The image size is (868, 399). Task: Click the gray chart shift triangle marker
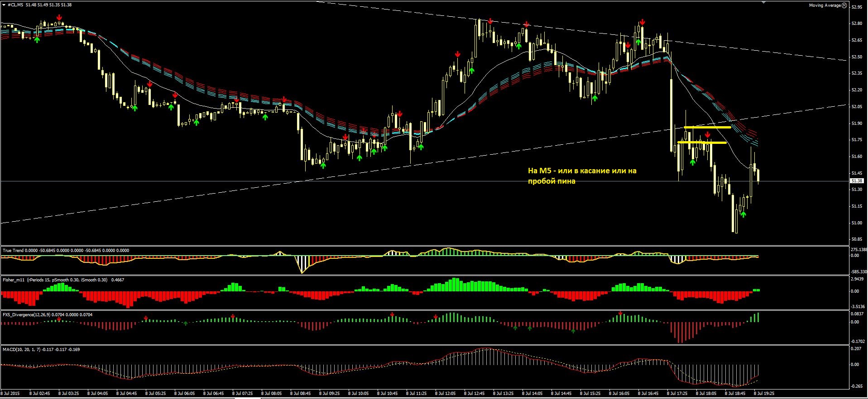pyautogui.click(x=764, y=2)
